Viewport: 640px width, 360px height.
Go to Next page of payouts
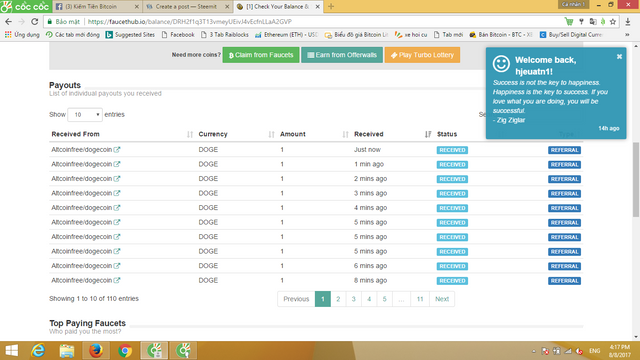(x=442, y=299)
